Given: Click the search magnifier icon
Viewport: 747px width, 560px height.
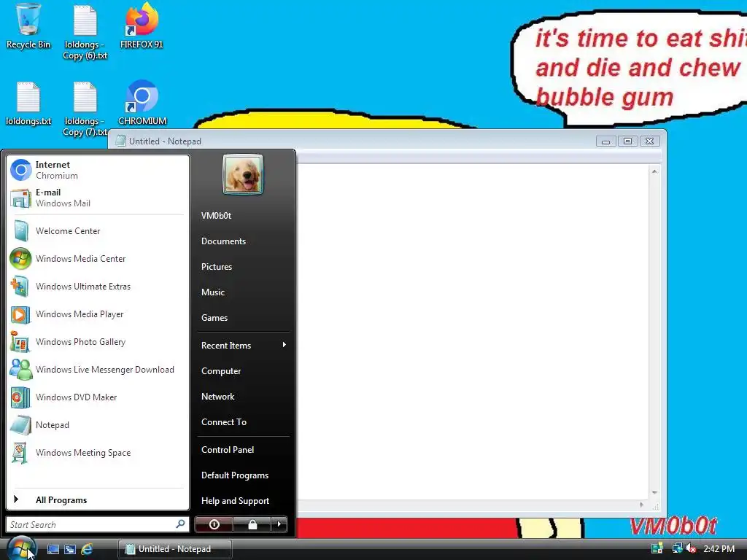Looking at the screenshot, I should (x=181, y=524).
